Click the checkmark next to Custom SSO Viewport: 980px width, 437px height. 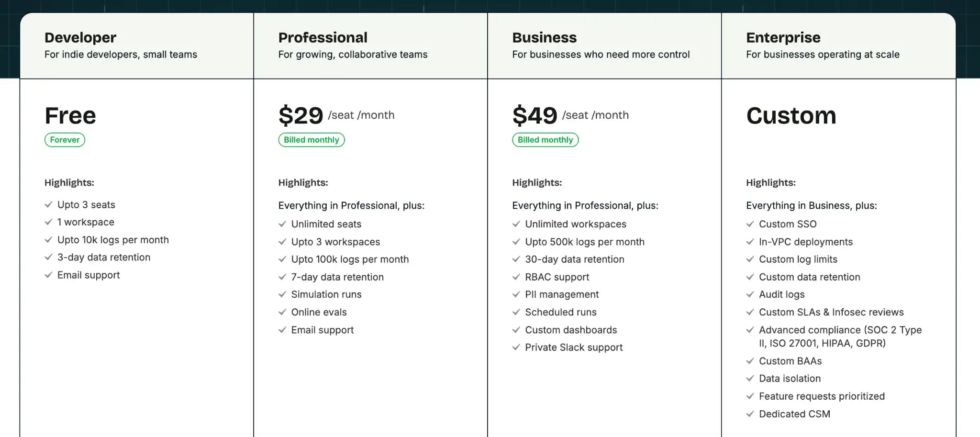[750, 224]
